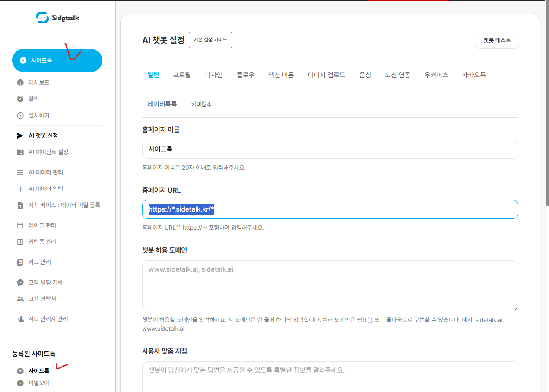Open the 우커머스 tab
Screen dimensions: 549x392
436,75
